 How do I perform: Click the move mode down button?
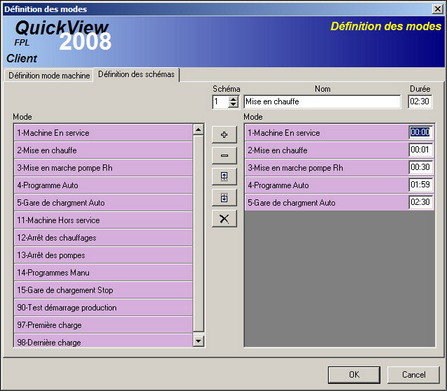224,198
